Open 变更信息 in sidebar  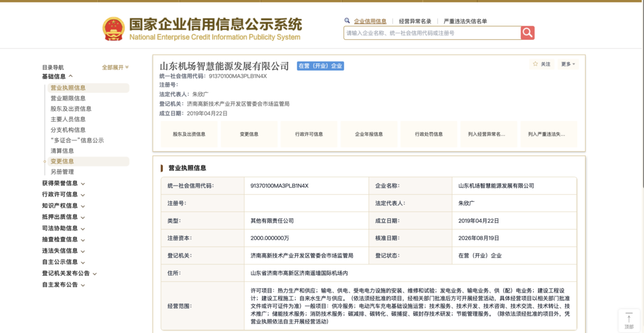[x=88, y=162]
